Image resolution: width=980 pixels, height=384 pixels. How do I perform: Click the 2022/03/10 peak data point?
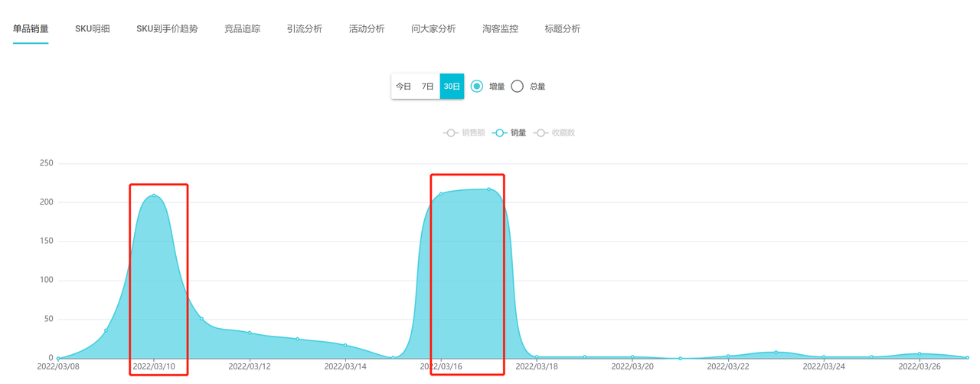click(x=154, y=195)
